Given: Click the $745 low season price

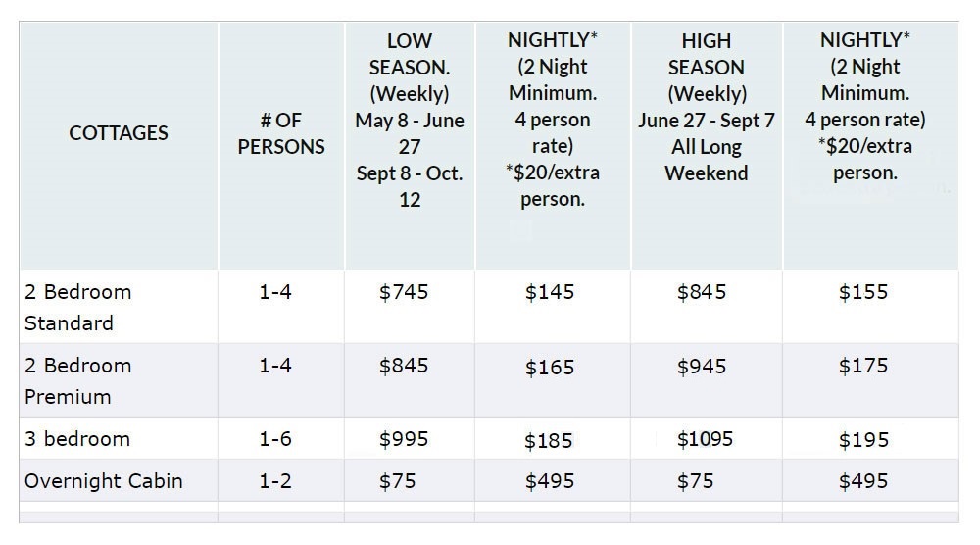Looking at the screenshot, I should pyautogui.click(x=404, y=292).
